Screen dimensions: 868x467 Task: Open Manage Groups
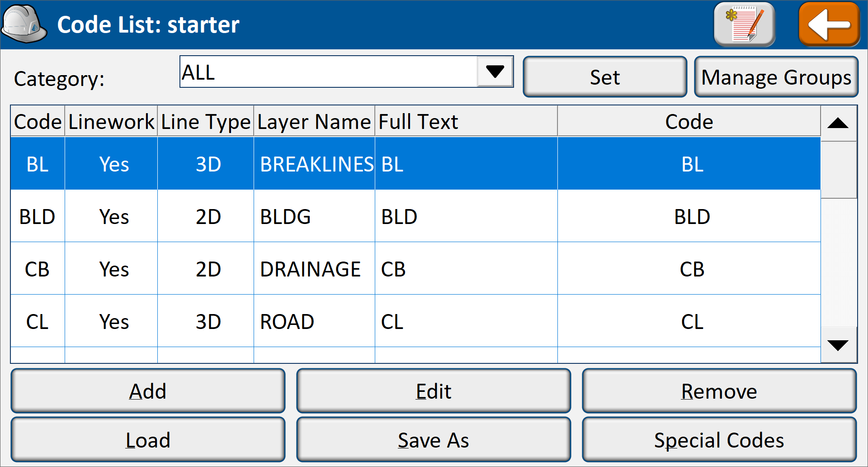[776, 77]
